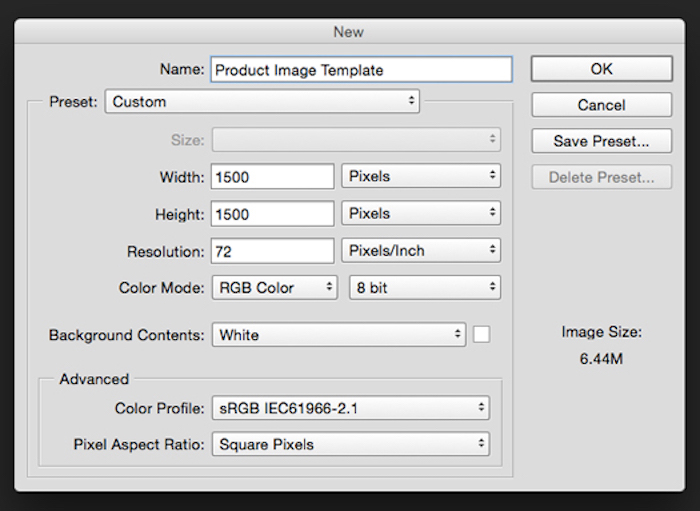This screenshot has width=700, height=511.
Task: Expand the Background Contents dropdown
Action: tap(338, 335)
